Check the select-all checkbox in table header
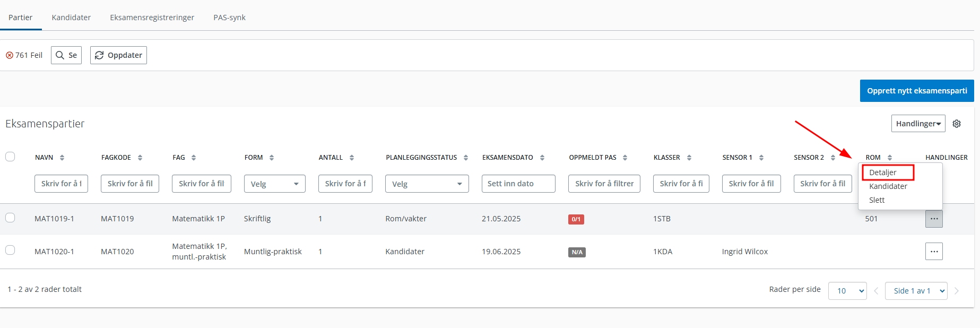Image resolution: width=980 pixels, height=328 pixels. point(10,157)
